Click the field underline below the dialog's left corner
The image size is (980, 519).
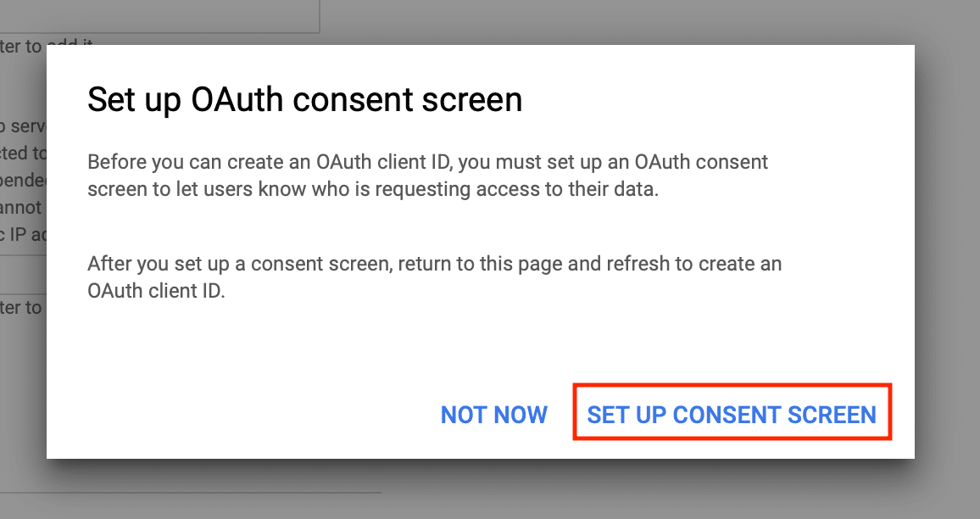click(212, 492)
